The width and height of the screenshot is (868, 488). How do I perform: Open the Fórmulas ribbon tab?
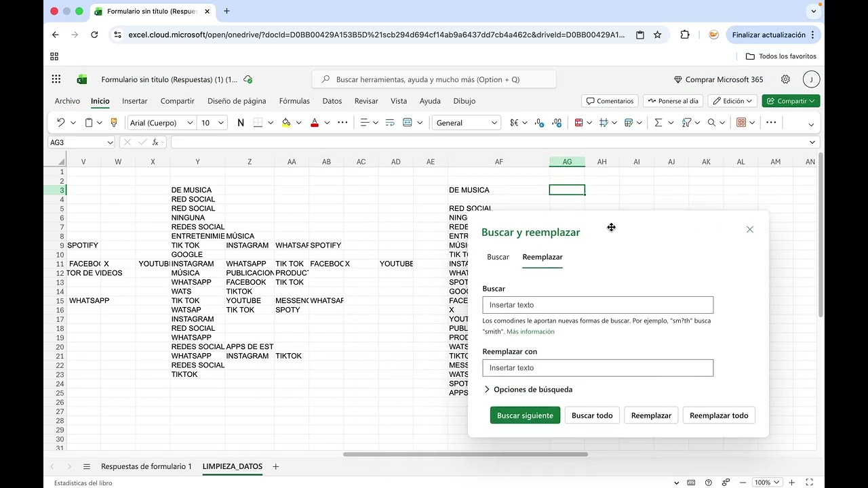(x=294, y=101)
